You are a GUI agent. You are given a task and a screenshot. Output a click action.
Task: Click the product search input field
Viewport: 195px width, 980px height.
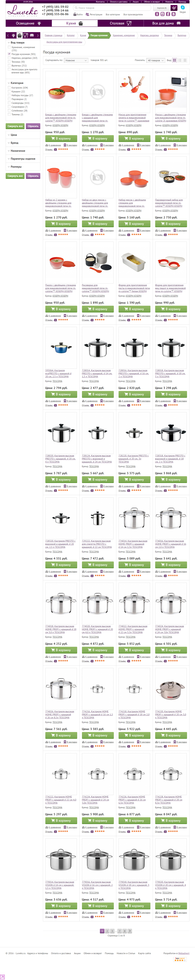click(112, 8)
